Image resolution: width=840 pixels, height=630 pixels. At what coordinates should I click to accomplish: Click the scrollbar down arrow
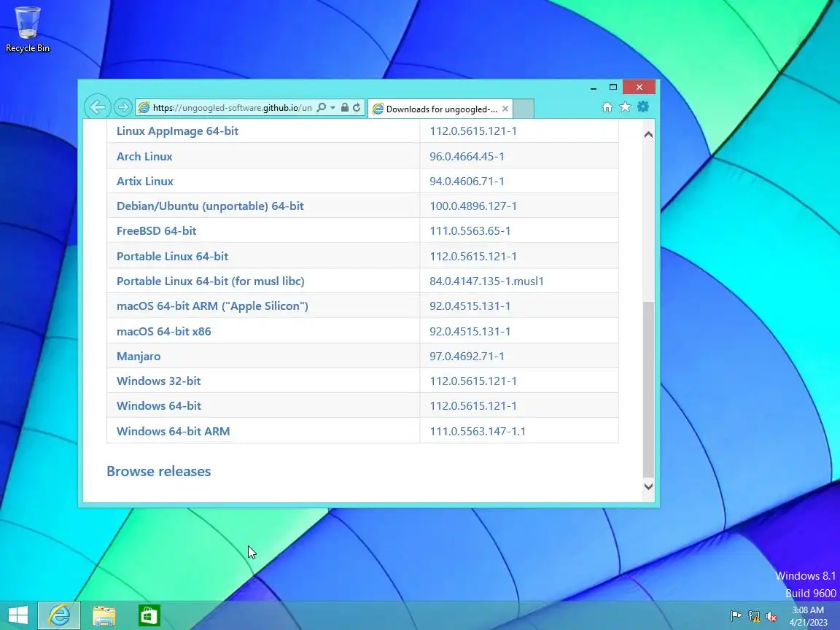(648, 486)
